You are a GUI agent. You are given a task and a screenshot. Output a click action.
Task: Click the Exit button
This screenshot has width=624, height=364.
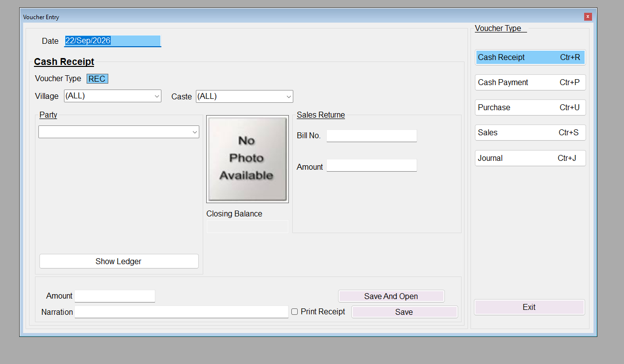pos(529,307)
